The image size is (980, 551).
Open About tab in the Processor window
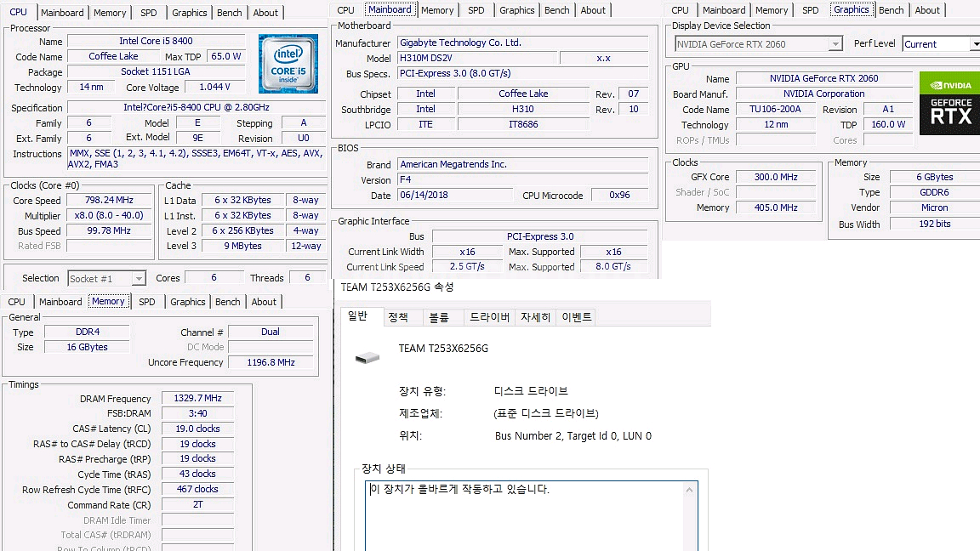click(x=265, y=13)
